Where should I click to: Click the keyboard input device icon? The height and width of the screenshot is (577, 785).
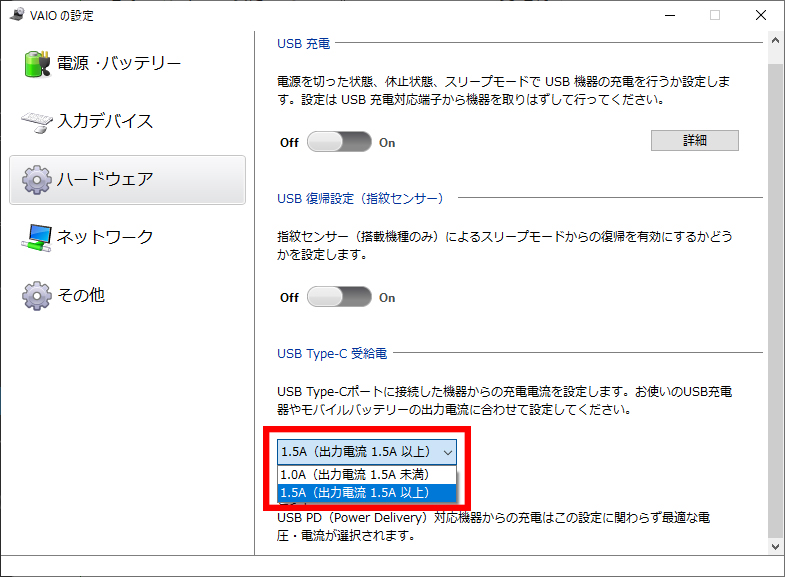coord(37,122)
